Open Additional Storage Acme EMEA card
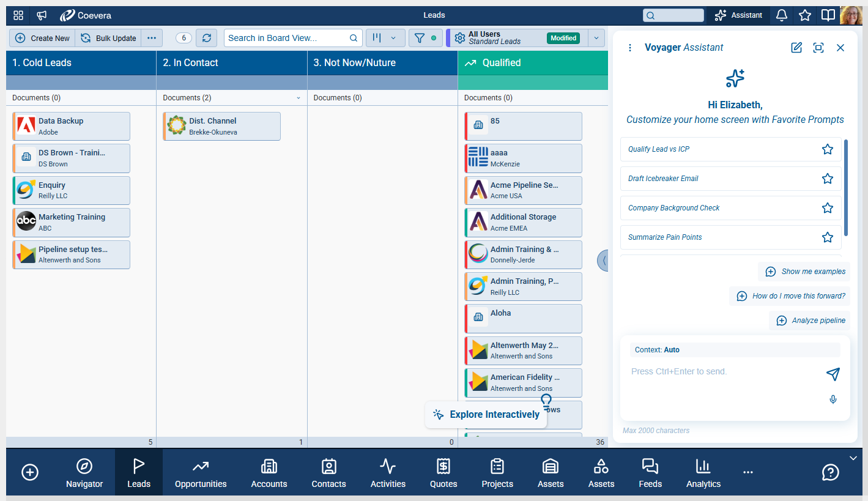The height and width of the screenshot is (501, 868). pos(523,223)
